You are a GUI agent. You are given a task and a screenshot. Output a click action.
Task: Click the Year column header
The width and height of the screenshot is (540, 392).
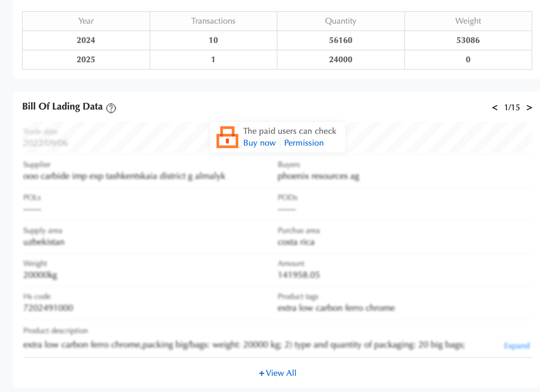point(86,21)
